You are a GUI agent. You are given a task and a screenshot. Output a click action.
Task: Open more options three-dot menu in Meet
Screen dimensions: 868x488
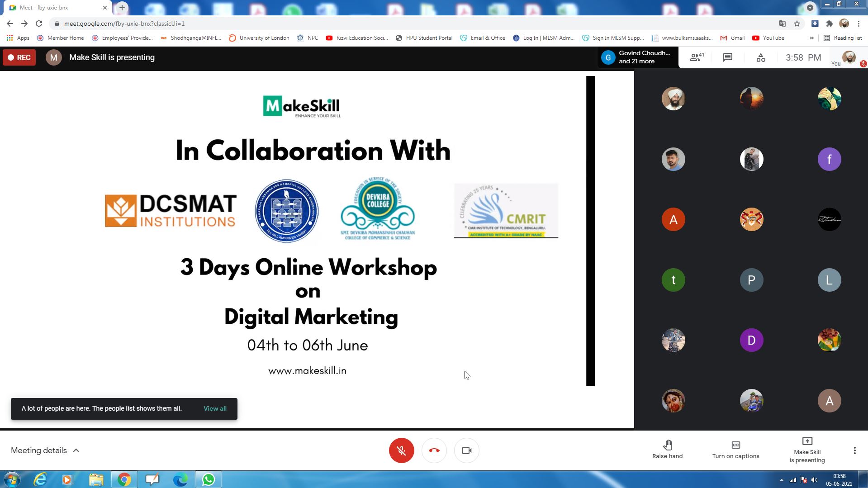[x=854, y=450]
